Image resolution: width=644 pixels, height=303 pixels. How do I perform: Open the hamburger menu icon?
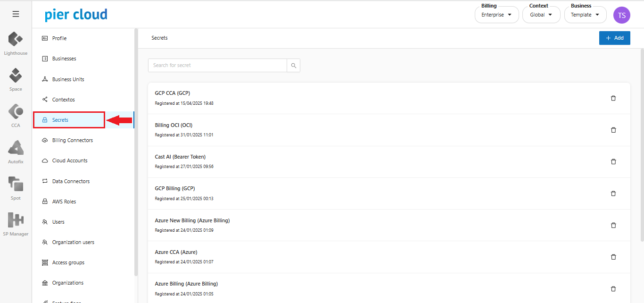click(x=16, y=14)
